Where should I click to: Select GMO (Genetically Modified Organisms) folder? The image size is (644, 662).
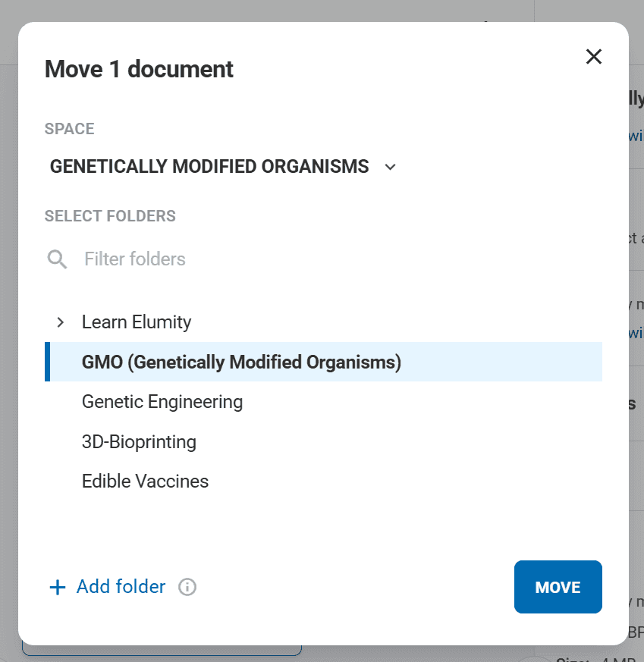point(241,362)
